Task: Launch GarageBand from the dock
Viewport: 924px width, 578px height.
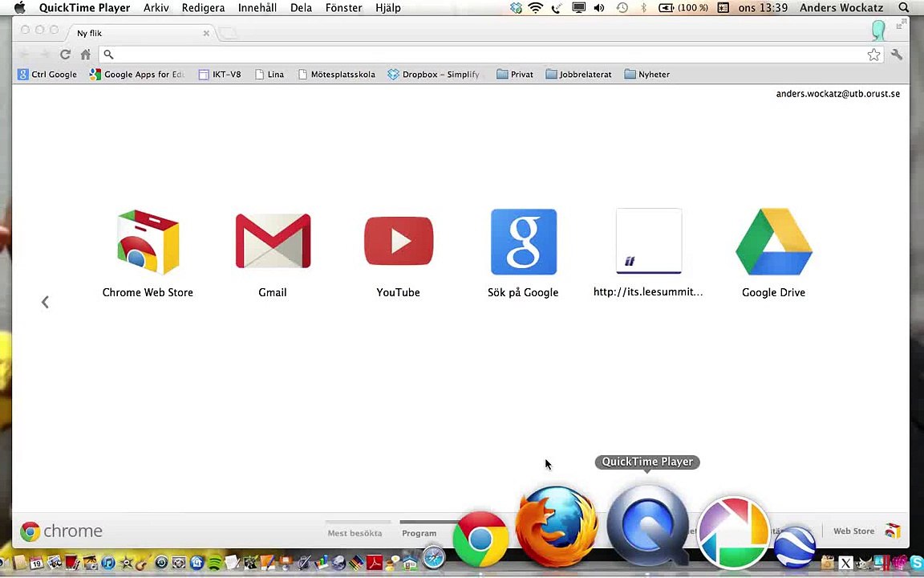Action: pyautogui.click(x=141, y=563)
